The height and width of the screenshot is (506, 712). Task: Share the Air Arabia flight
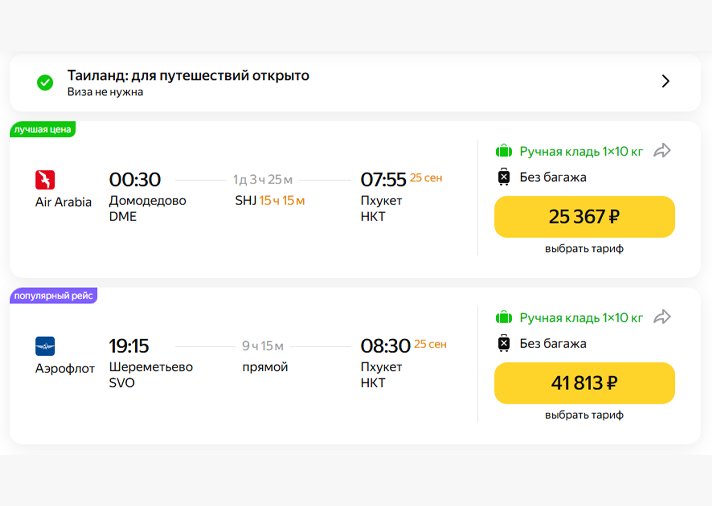point(662,151)
